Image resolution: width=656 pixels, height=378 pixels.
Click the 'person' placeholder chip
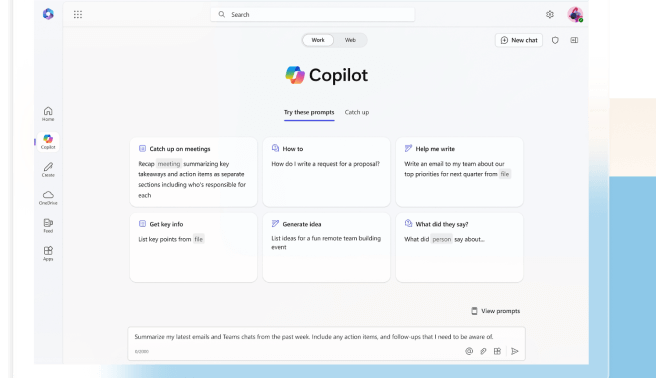pyautogui.click(x=441, y=239)
